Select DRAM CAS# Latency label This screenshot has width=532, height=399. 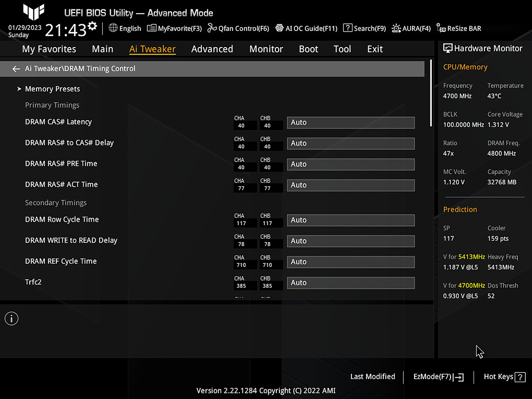[59, 122]
